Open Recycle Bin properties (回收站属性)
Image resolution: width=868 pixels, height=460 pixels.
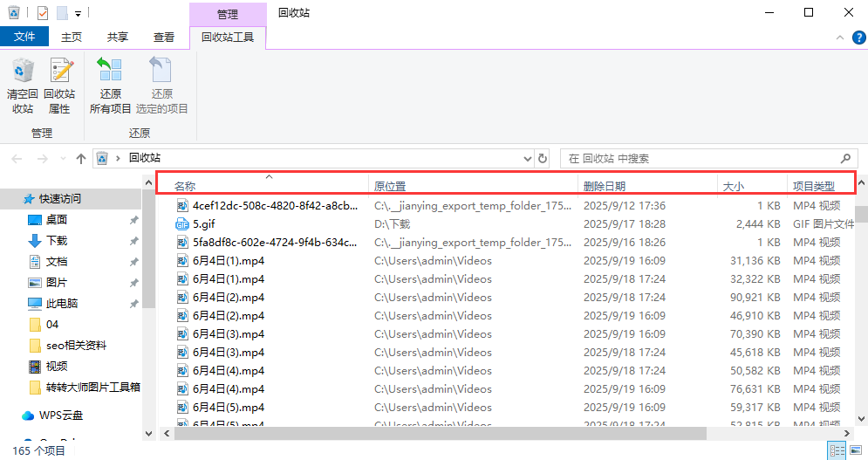click(59, 86)
